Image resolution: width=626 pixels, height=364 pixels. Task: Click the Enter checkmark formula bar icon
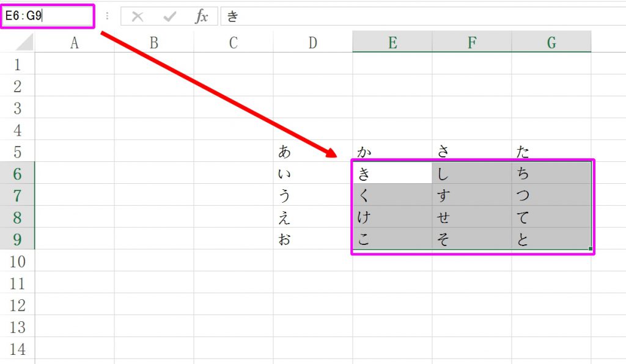pos(169,16)
